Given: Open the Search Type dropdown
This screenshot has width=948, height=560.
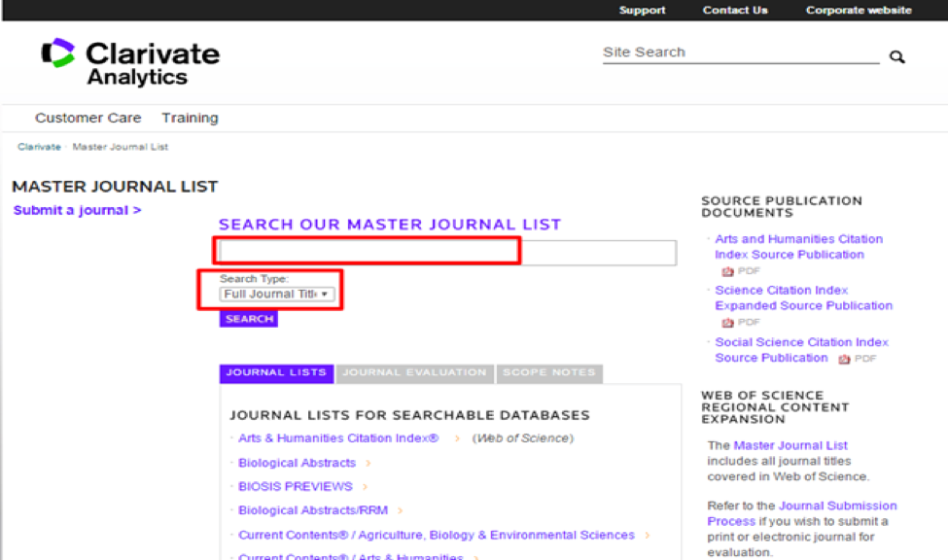Looking at the screenshot, I should coord(276,294).
